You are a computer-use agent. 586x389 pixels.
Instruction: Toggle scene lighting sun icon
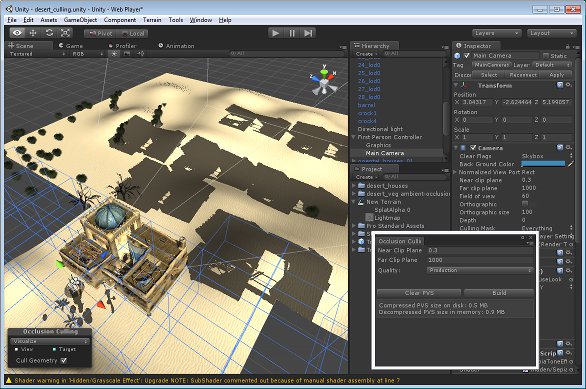pyautogui.click(x=114, y=54)
